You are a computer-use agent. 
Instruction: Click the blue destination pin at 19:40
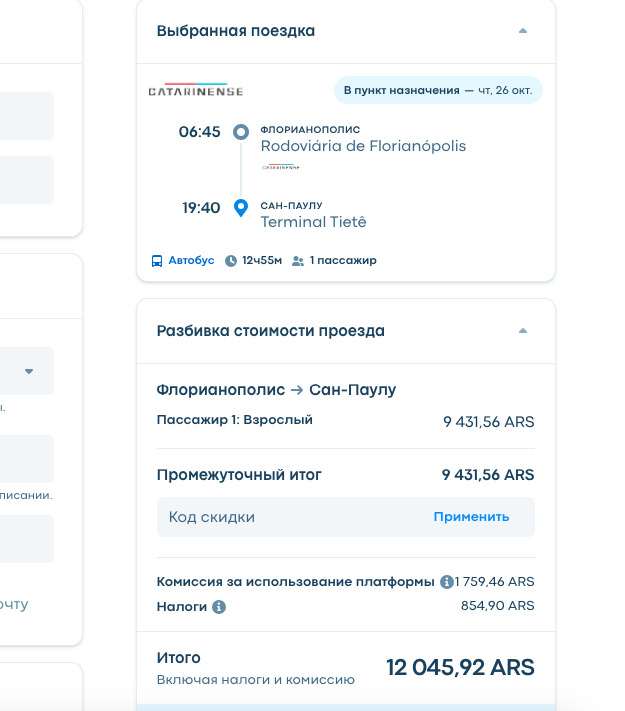pyautogui.click(x=241, y=208)
